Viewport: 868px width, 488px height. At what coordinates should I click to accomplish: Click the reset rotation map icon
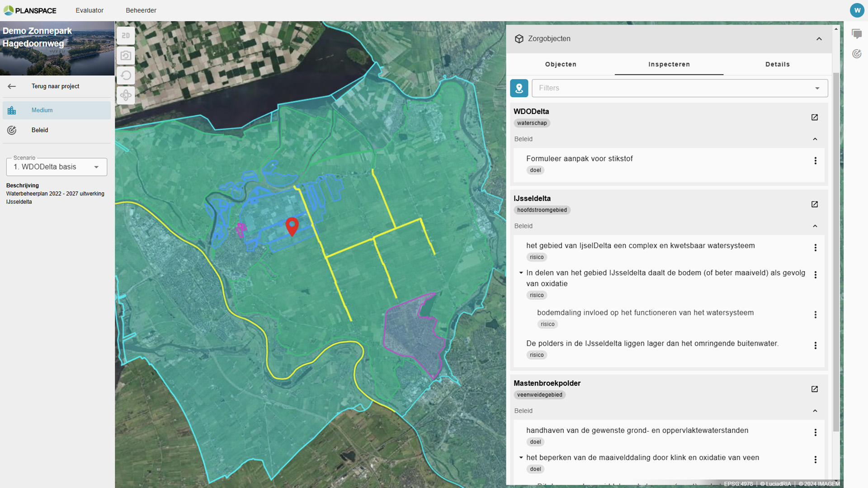(x=126, y=75)
